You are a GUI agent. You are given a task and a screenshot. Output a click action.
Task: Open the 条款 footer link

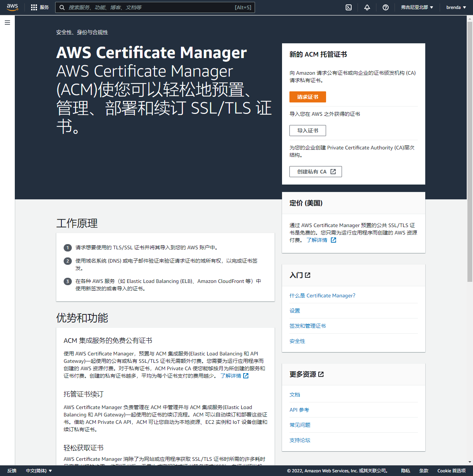tap(424, 471)
